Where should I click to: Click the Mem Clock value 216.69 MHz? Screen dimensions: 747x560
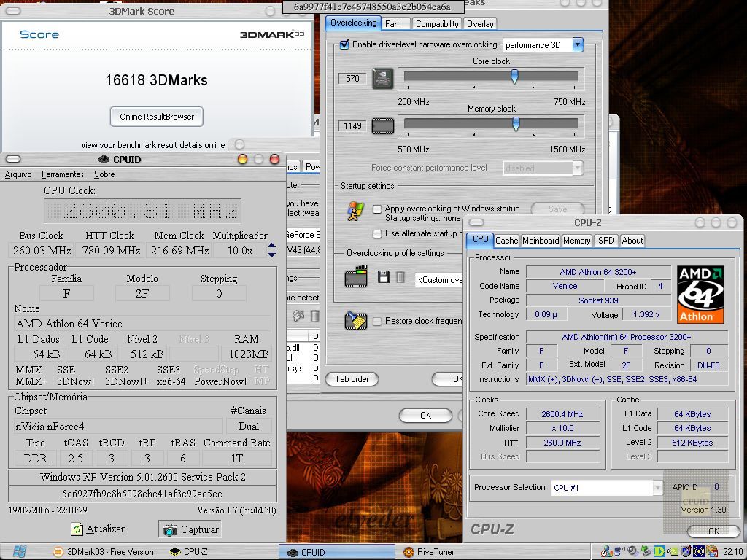[x=179, y=251]
